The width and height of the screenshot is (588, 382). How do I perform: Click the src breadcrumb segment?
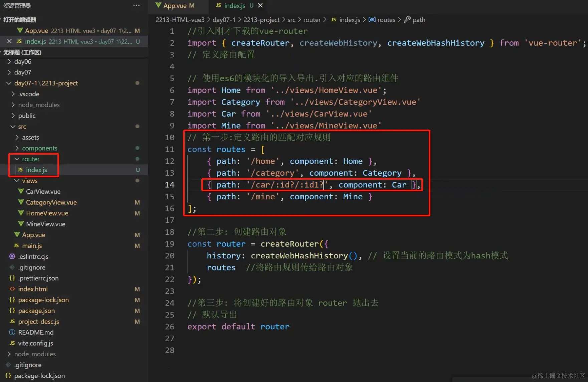[x=291, y=20]
